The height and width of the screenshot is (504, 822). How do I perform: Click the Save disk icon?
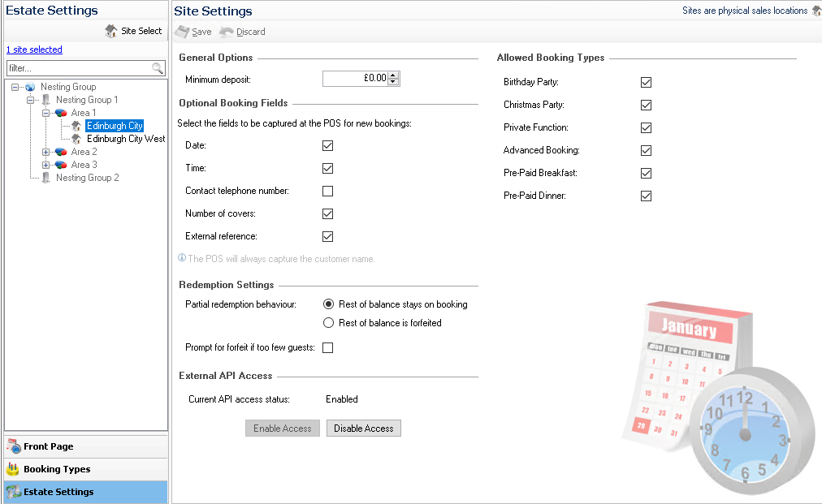pyautogui.click(x=182, y=32)
